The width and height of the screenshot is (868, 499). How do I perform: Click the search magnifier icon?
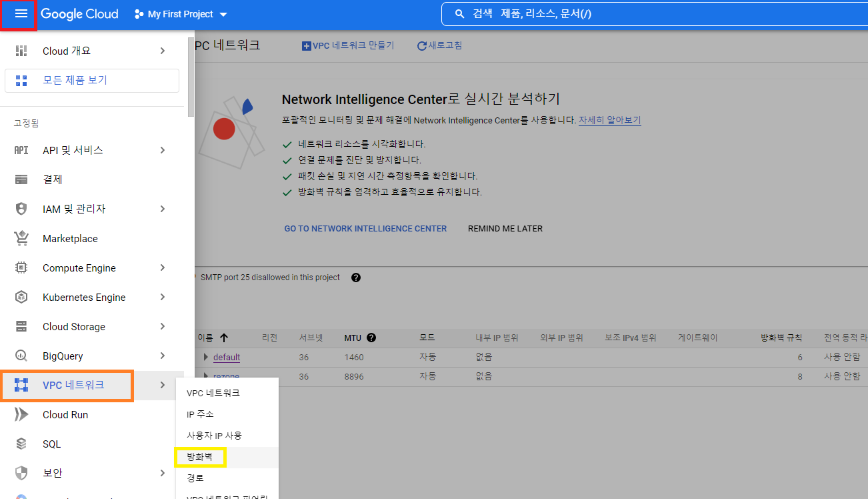459,14
